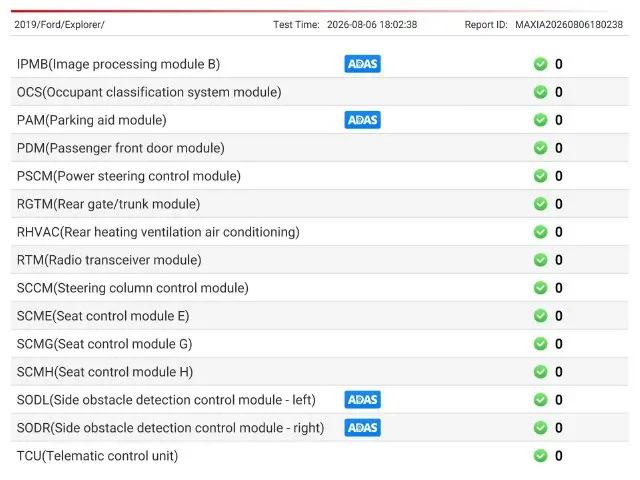Select OCS(Occupant classification system module) text
Screen dimensions: 640x480
coord(149,92)
